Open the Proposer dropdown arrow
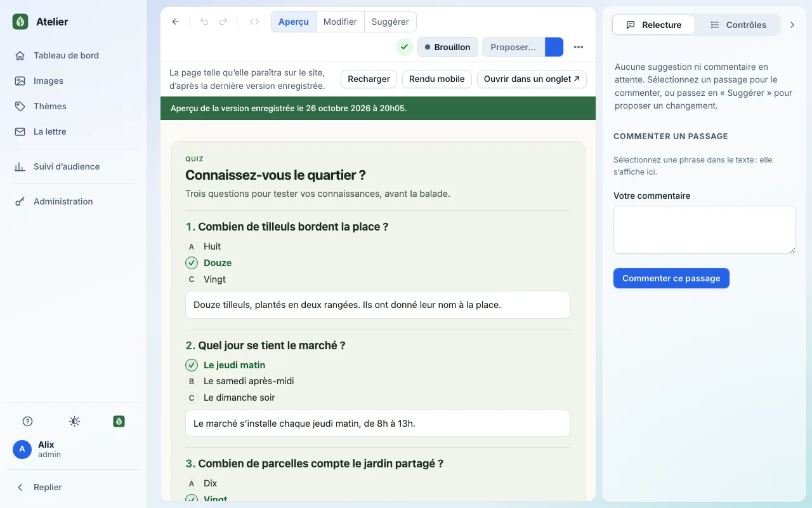The height and width of the screenshot is (508, 812). [x=554, y=47]
